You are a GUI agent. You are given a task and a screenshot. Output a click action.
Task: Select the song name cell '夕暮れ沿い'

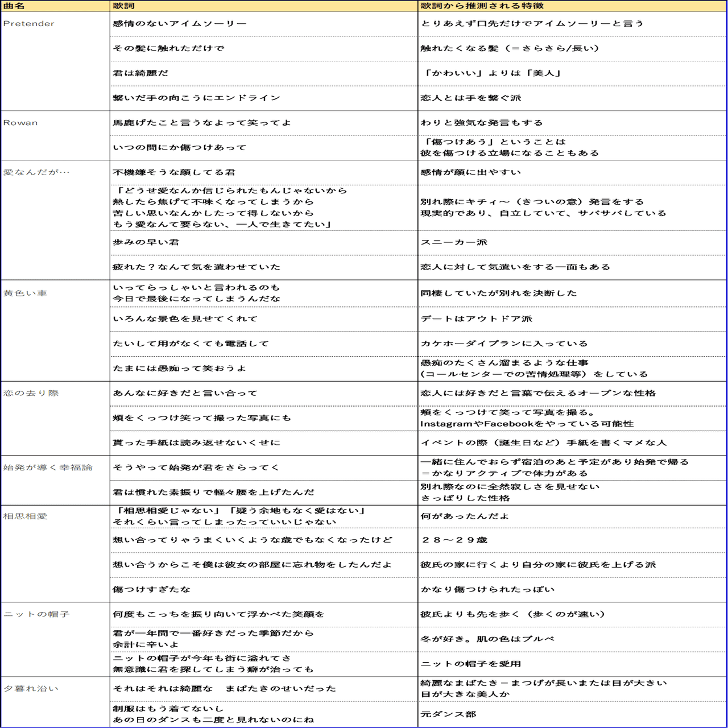click(x=56, y=701)
